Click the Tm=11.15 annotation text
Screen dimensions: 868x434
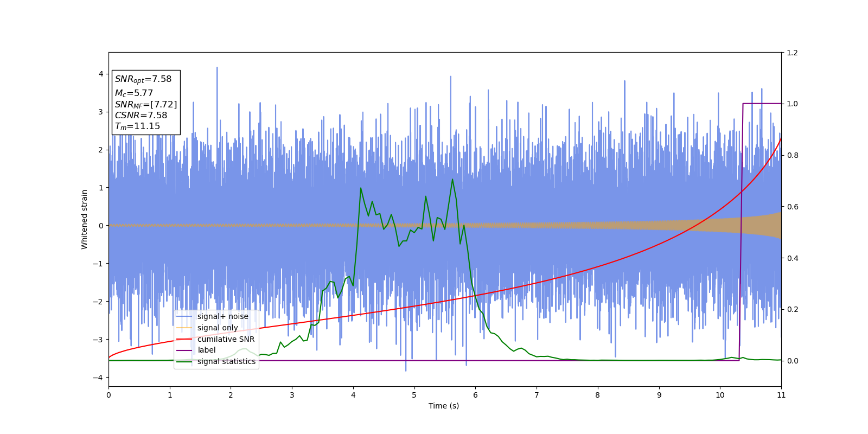pos(137,126)
